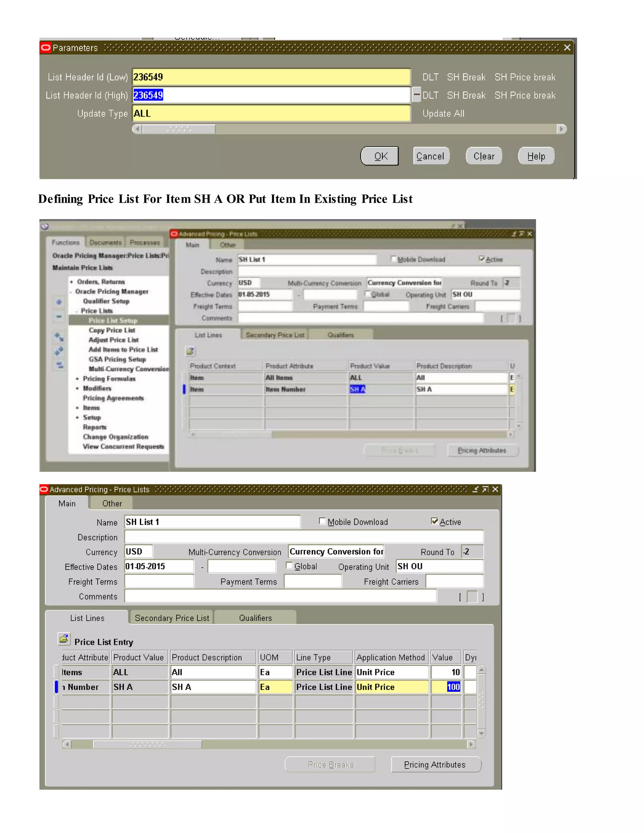The width and height of the screenshot is (644, 833).
Task: Collapse the Oracle Pricing Manager tree node
Action: [x=71, y=292]
